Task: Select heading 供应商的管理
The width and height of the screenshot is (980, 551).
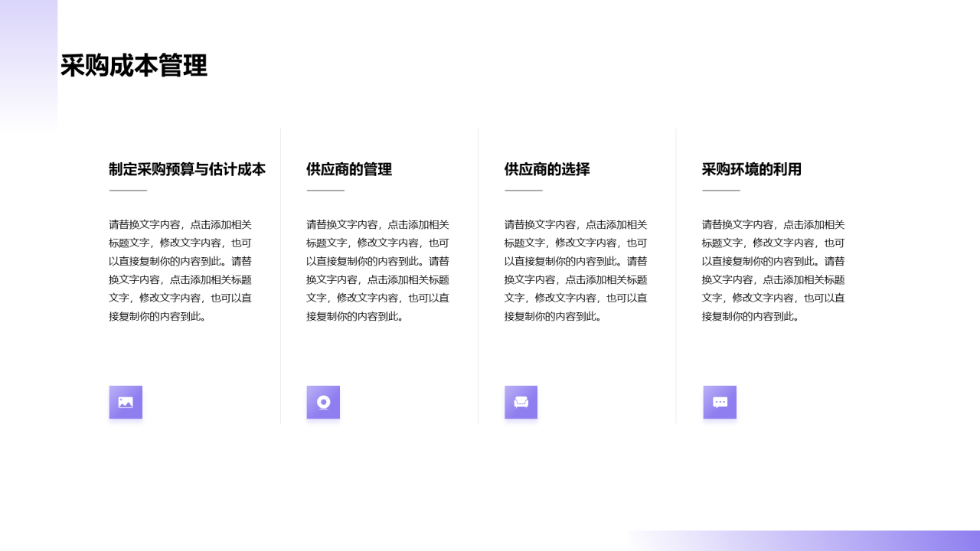Action: [x=349, y=170]
